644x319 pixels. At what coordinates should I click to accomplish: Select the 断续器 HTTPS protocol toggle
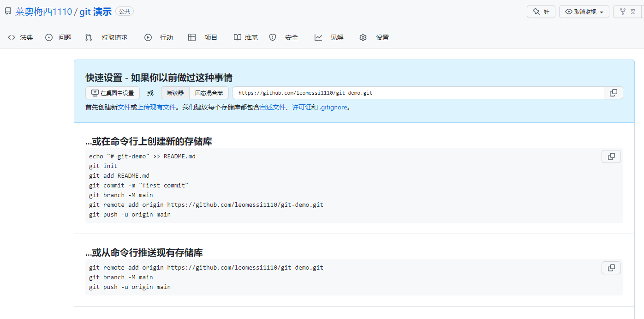(175, 93)
